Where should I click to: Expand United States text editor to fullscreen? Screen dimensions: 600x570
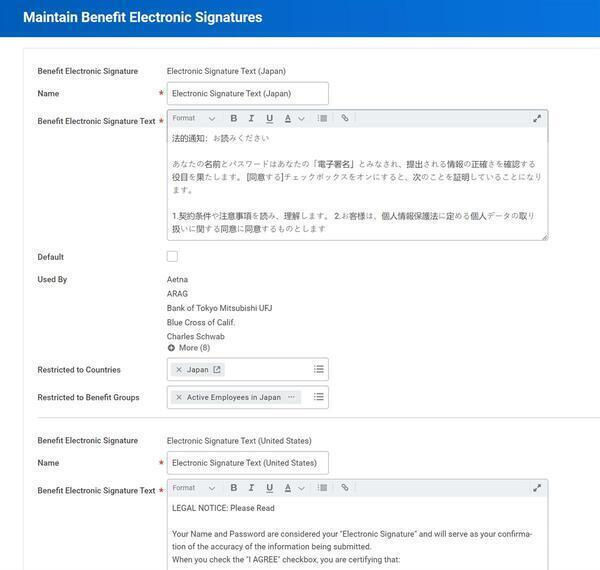pyautogui.click(x=537, y=488)
